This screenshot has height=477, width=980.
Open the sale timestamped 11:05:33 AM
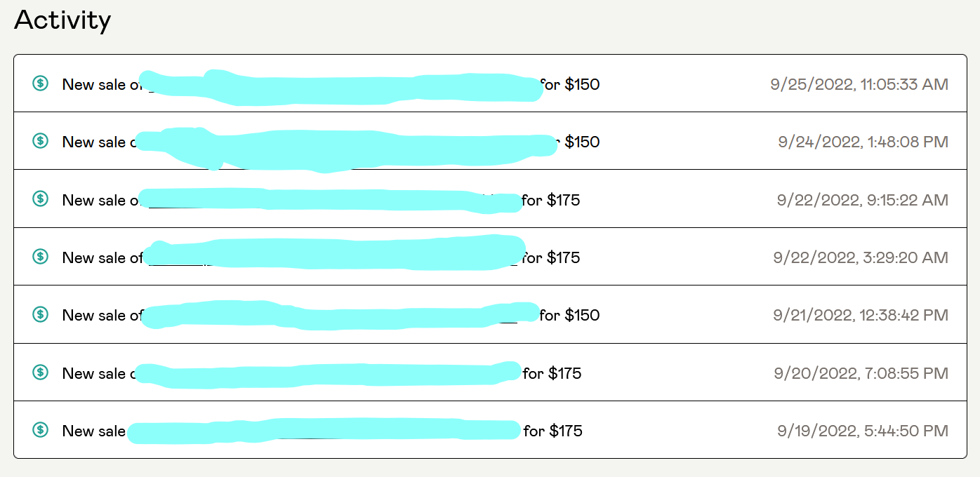490,83
